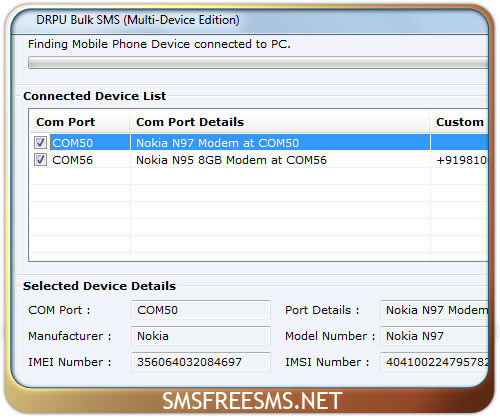
Task: Click the 'IMEI Number :' label
Action: click(x=70, y=362)
